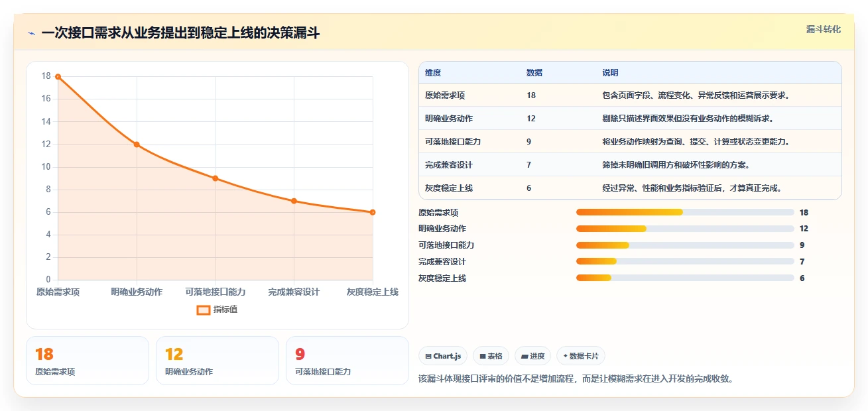
Task: Click the 明确业务动作 progress bar
Action: (x=685, y=229)
